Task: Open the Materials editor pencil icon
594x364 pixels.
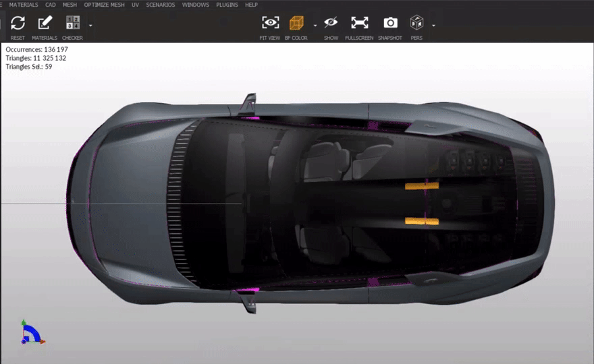Action: pos(45,23)
